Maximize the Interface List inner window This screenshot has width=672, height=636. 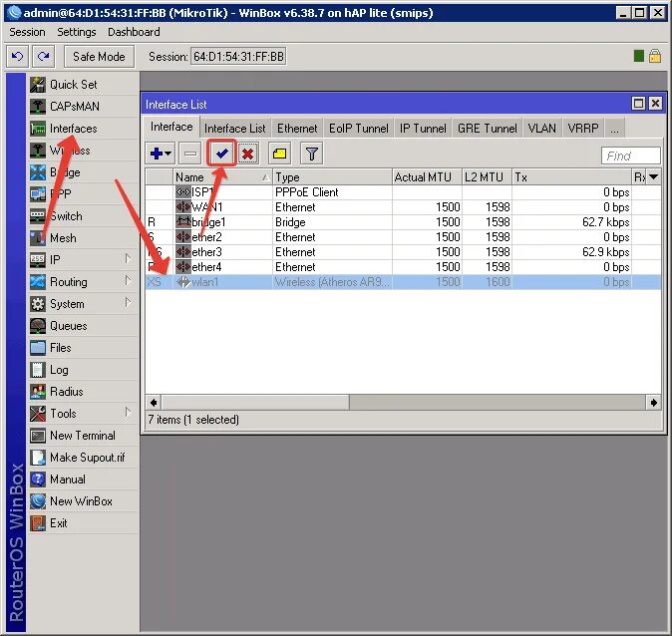click(x=638, y=104)
